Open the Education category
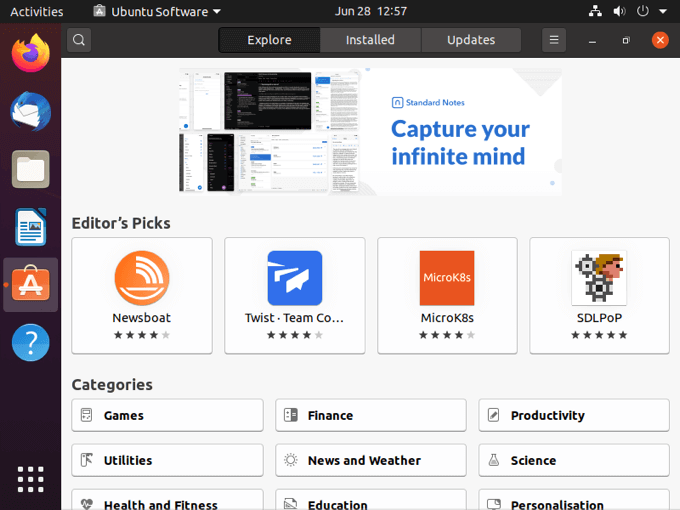The image size is (680, 510). coord(371,500)
